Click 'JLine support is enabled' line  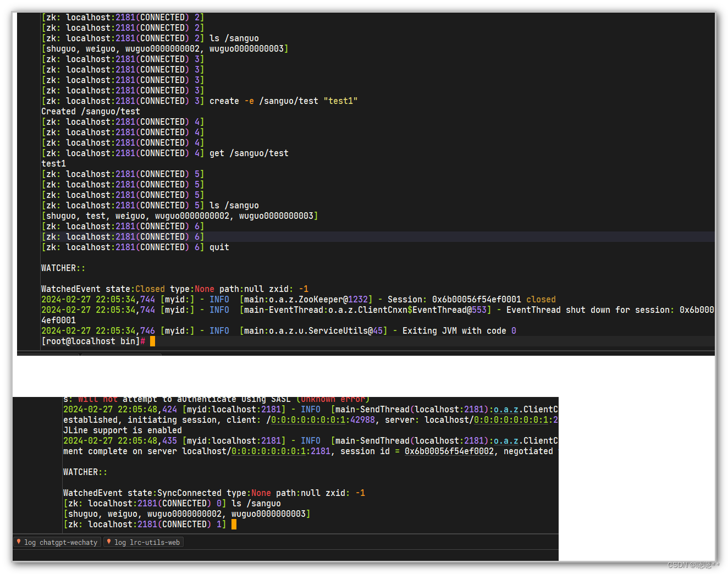pos(122,430)
